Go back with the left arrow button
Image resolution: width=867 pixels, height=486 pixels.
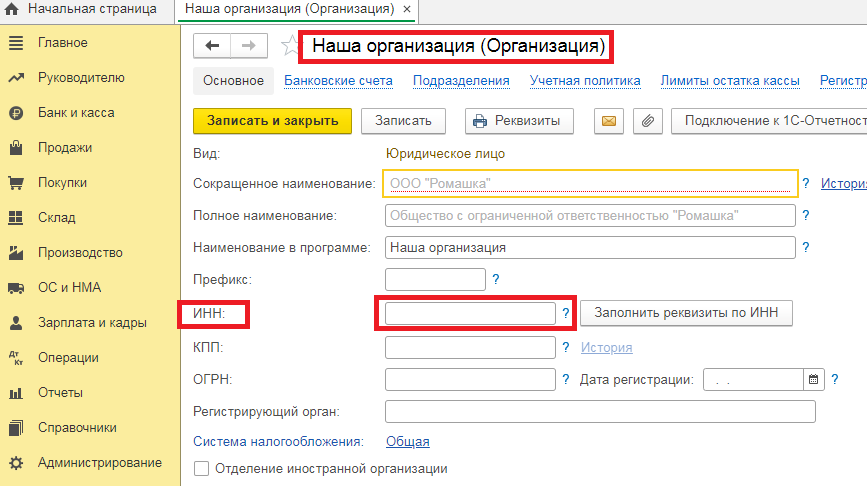(212, 45)
